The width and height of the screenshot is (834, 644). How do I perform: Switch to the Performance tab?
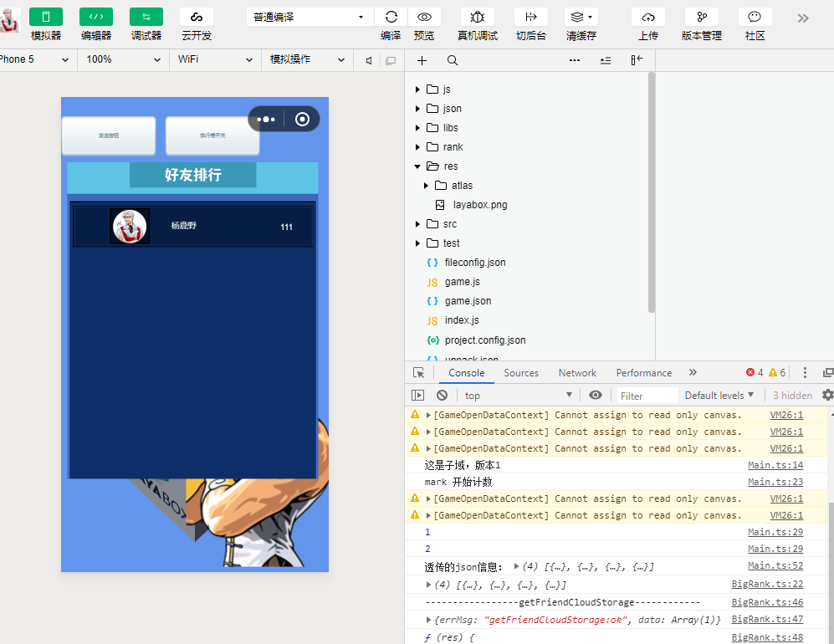643,373
